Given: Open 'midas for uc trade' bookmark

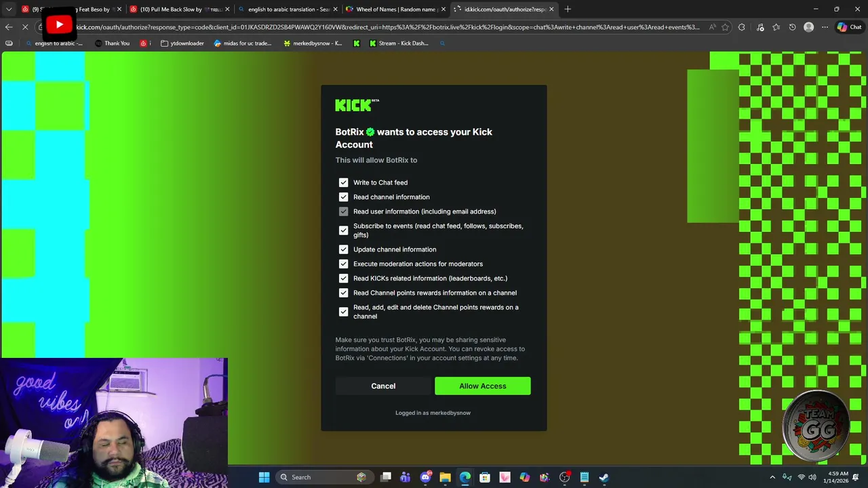Looking at the screenshot, I should (x=242, y=43).
